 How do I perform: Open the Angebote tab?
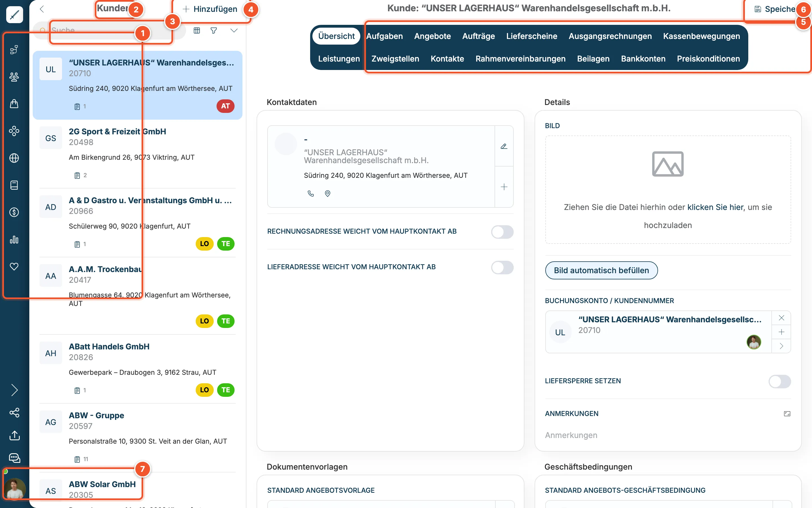click(x=433, y=36)
